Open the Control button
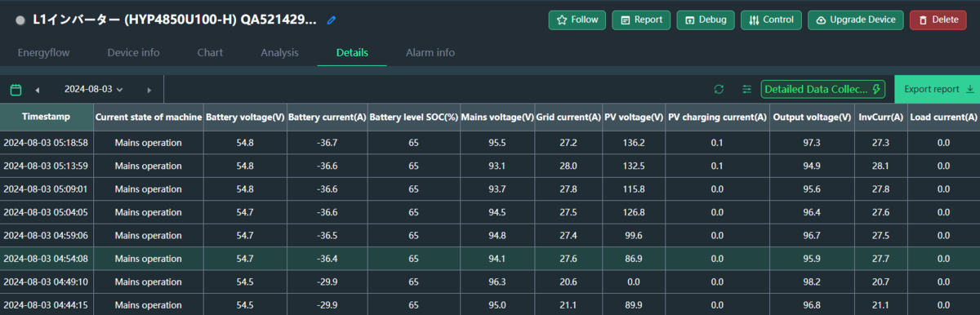 (772, 20)
